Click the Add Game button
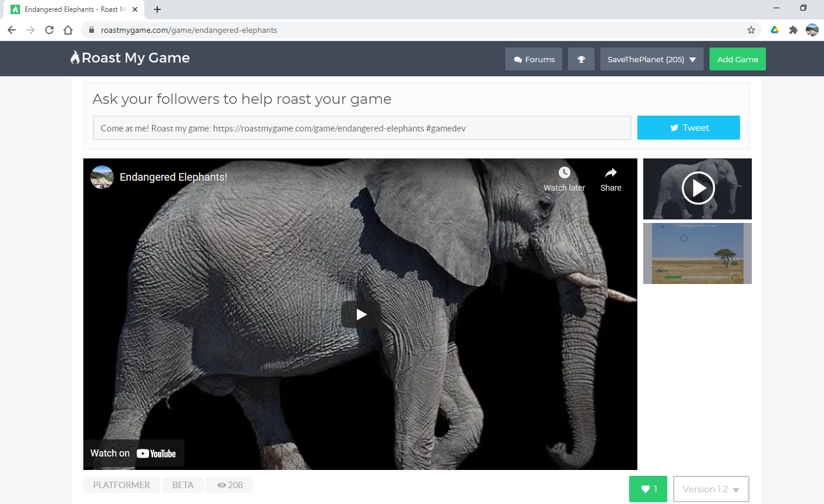 (x=737, y=59)
